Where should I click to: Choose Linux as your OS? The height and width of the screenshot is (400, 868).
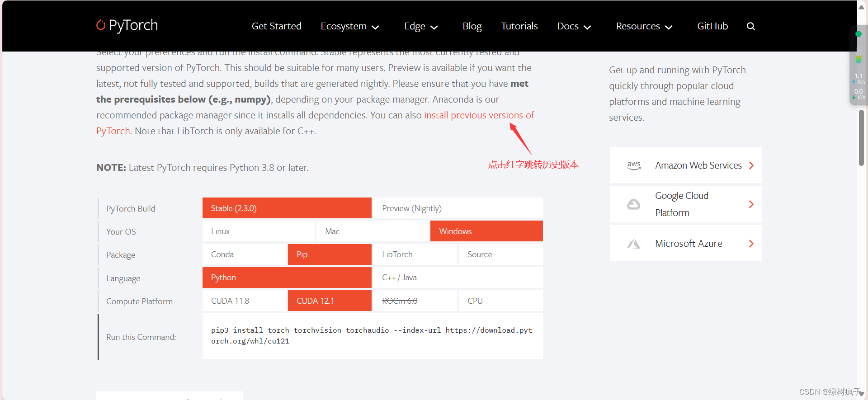point(259,231)
